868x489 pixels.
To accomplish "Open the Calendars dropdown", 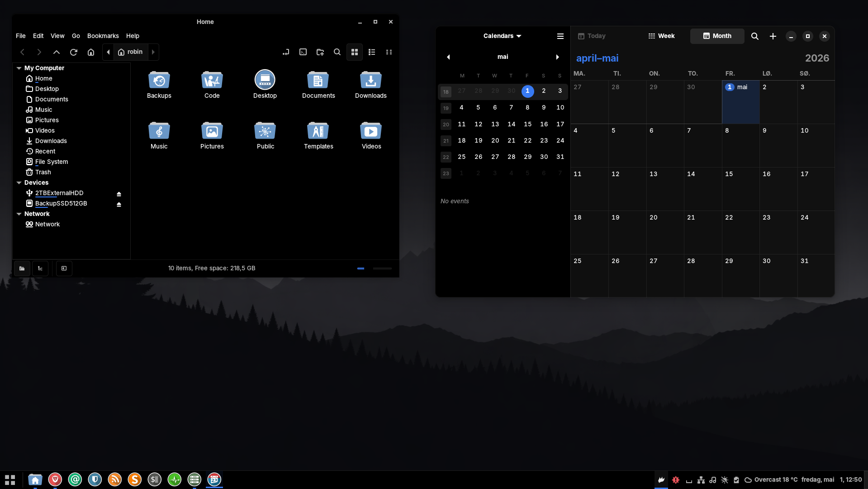I will (x=503, y=36).
